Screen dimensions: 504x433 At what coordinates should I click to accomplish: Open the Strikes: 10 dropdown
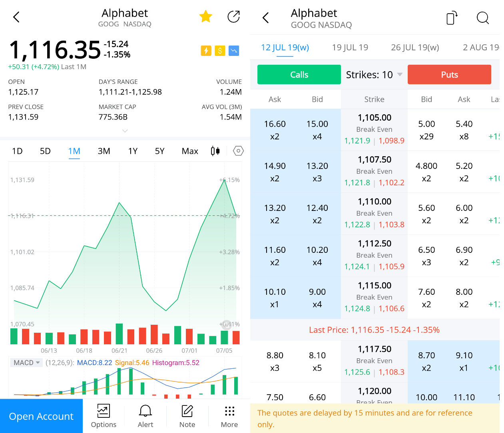(374, 75)
